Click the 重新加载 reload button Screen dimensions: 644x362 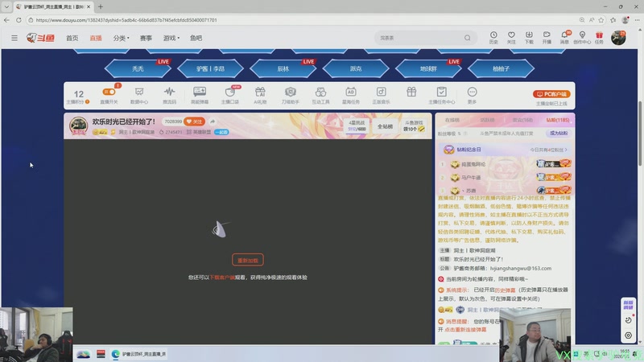coord(248,260)
